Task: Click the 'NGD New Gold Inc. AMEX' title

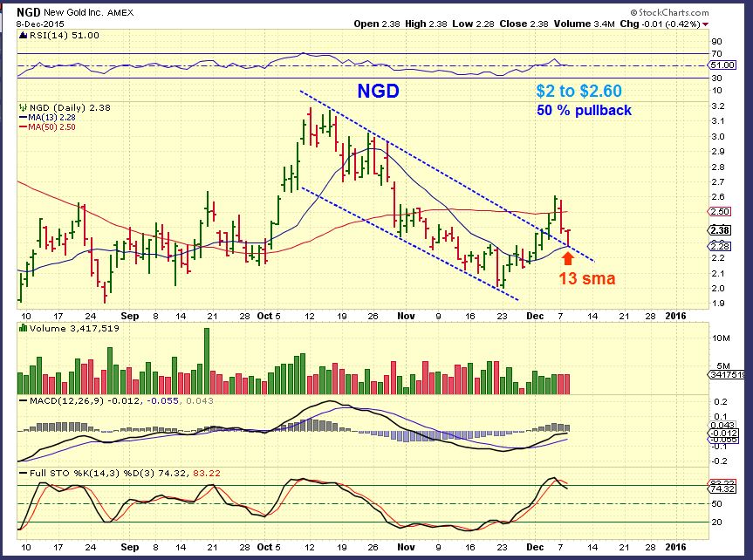Action: click(75, 12)
